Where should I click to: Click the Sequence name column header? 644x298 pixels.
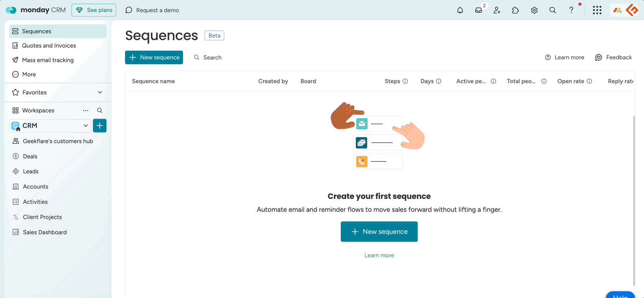(x=154, y=81)
